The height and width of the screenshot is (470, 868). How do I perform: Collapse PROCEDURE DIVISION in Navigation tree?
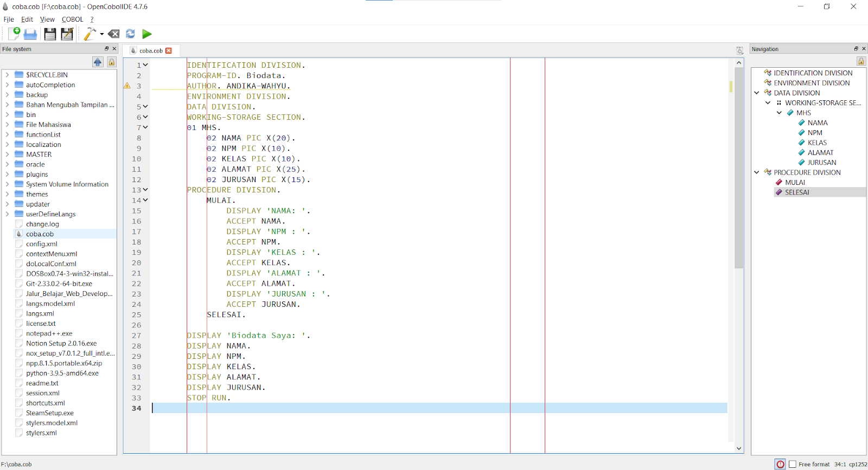pyautogui.click(x=757, y=172)
